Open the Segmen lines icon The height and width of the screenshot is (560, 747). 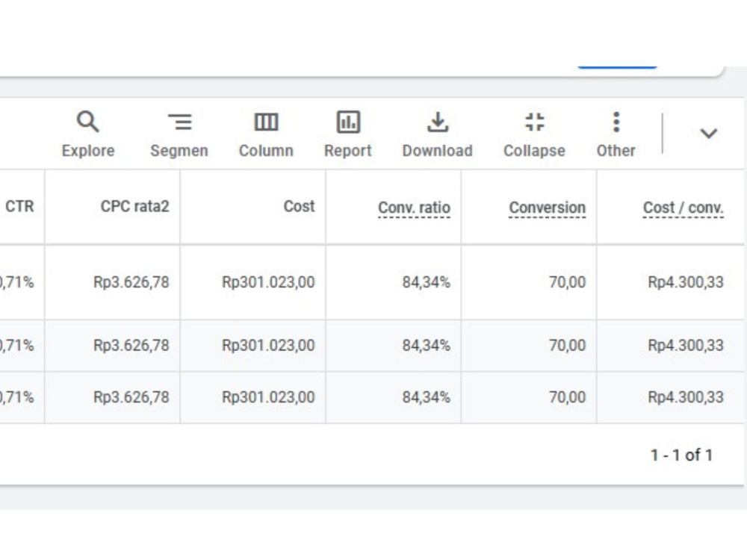coord(179,122)
